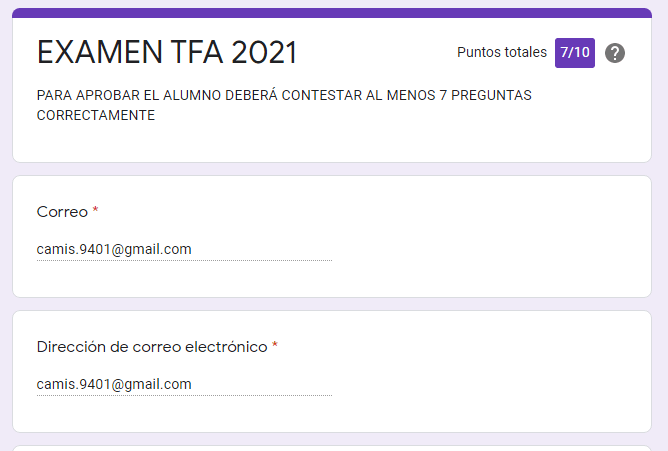The width and height of the screenshot is (668, 451).
Task: Click the red asterisk beside Correo
Action: (96, 212)
